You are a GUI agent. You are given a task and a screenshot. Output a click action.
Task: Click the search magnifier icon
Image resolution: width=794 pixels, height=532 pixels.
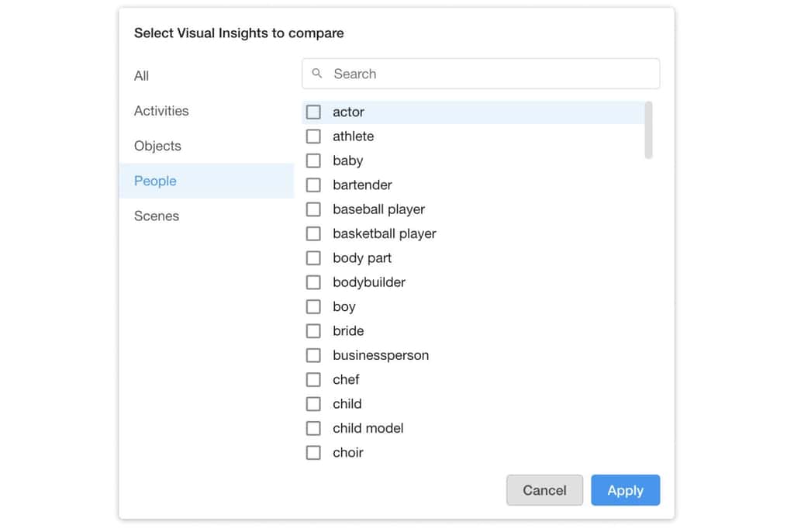point(317,74)
